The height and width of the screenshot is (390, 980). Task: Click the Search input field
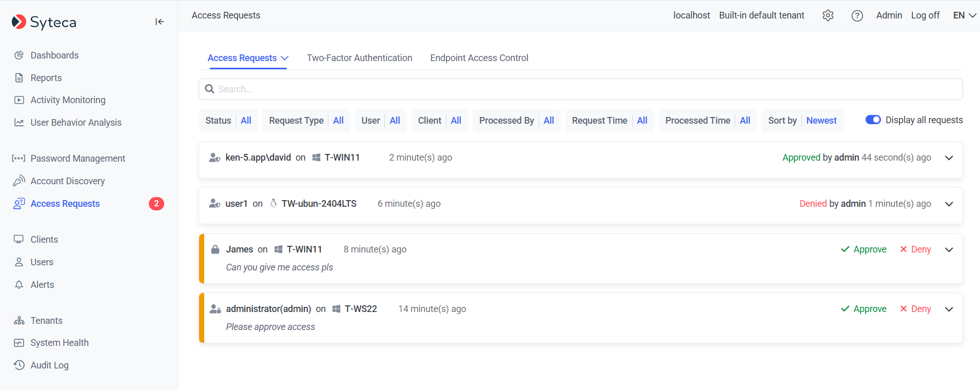pyautogui.click(x=580, y=89)
